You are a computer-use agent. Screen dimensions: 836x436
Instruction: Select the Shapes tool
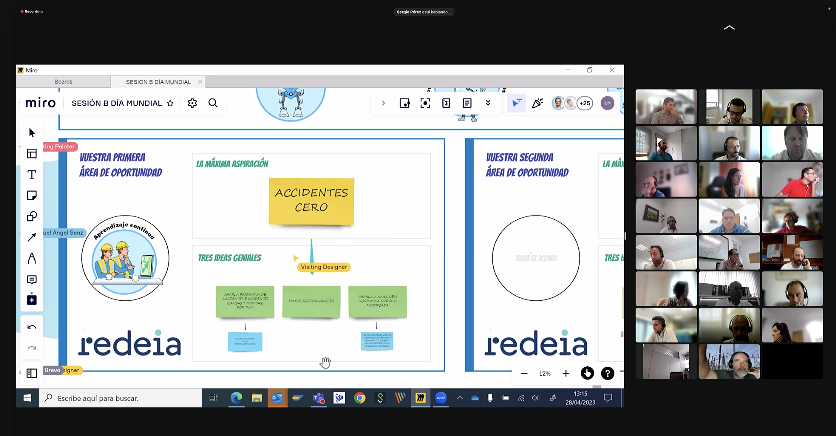tap(31, 216)
